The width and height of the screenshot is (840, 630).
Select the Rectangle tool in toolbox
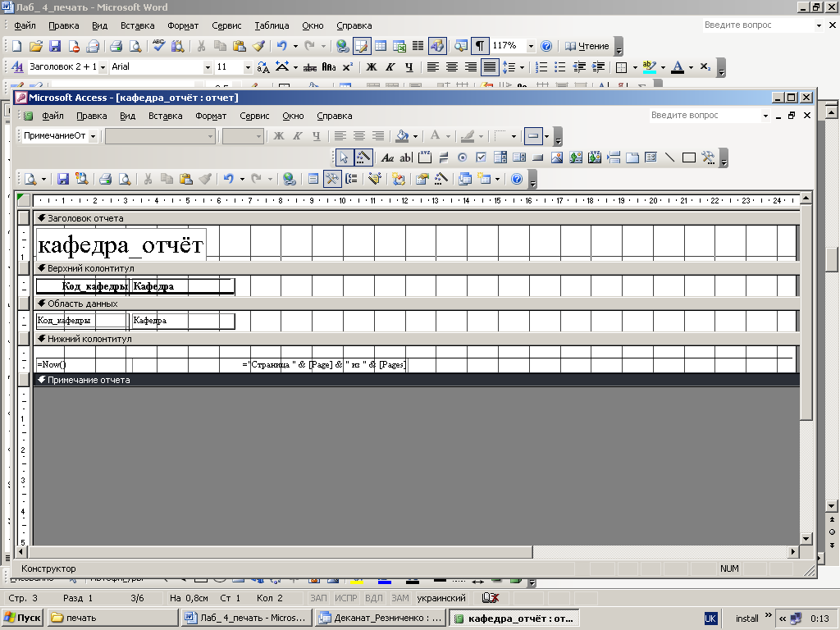(688, 157)
